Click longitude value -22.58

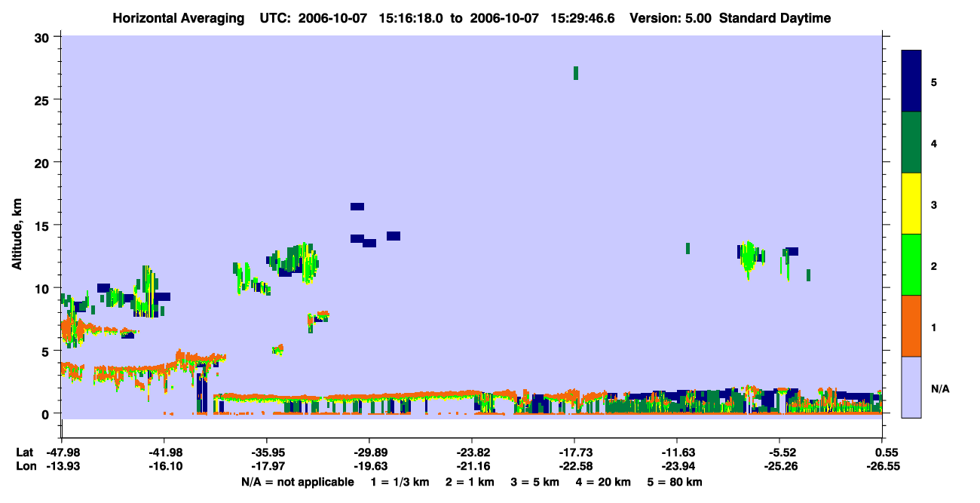(x=574, y=466)
